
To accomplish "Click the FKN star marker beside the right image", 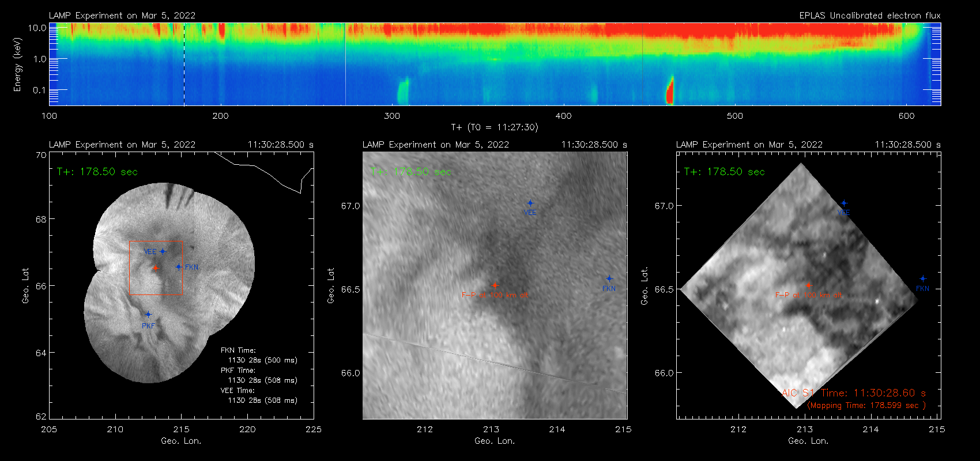I will tap(923, 279).
